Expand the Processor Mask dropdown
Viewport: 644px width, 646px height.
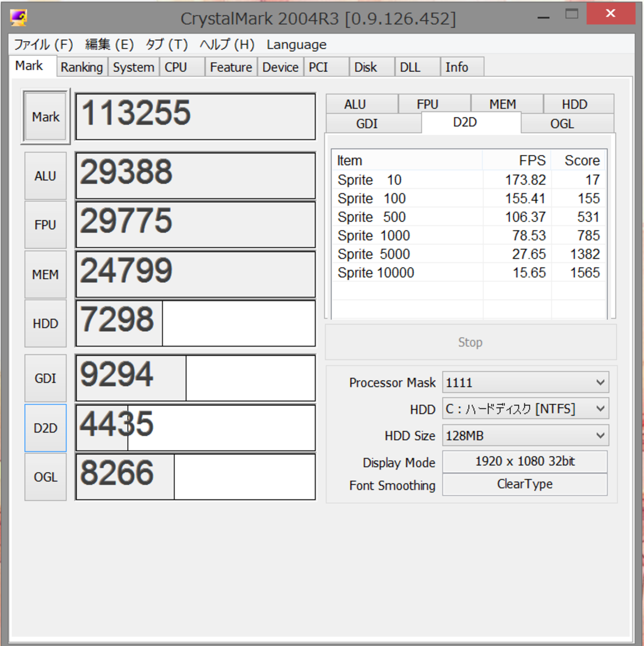[x=525, y=383]
